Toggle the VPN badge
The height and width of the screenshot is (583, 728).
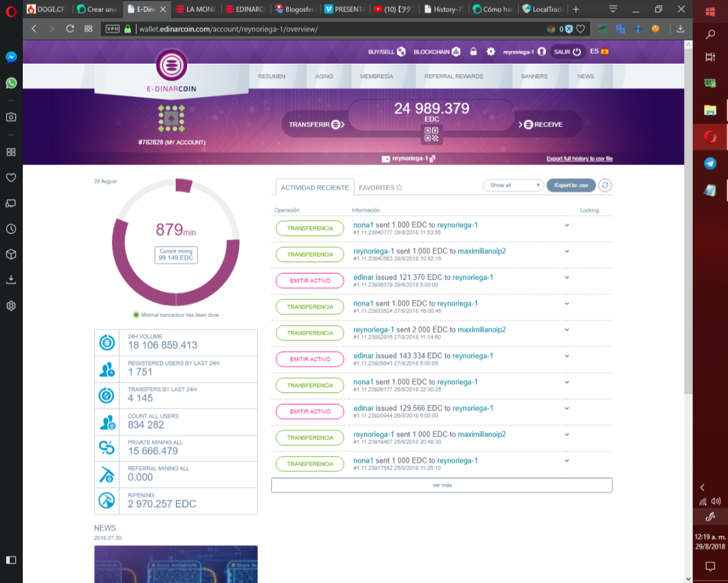coord(112,29)
